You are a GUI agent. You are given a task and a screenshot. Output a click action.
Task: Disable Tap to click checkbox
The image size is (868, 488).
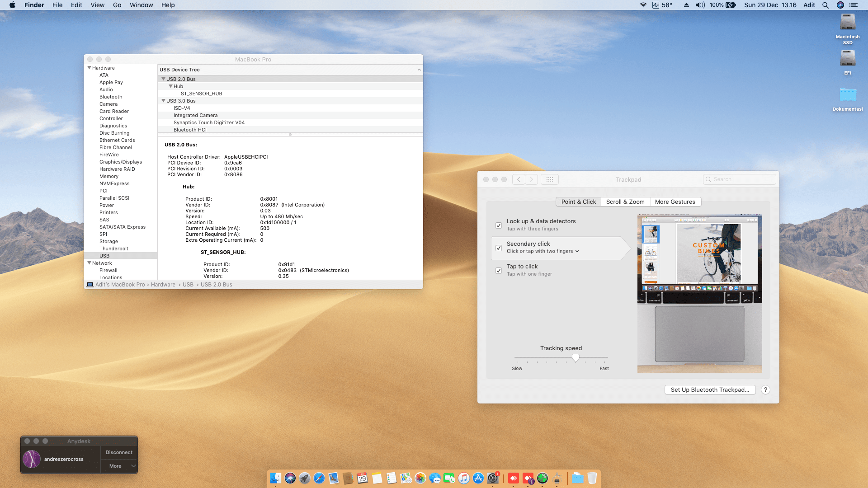499,271
